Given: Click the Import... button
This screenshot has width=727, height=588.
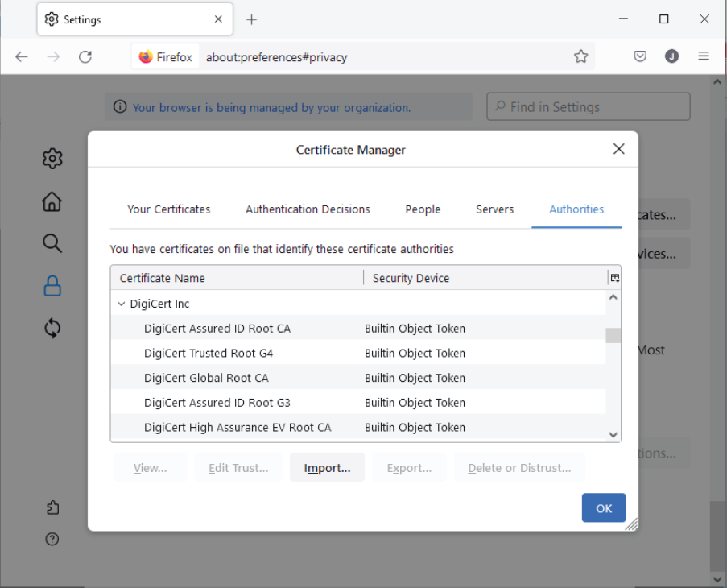Looking at the screenshot, I should tap(328, 467).
